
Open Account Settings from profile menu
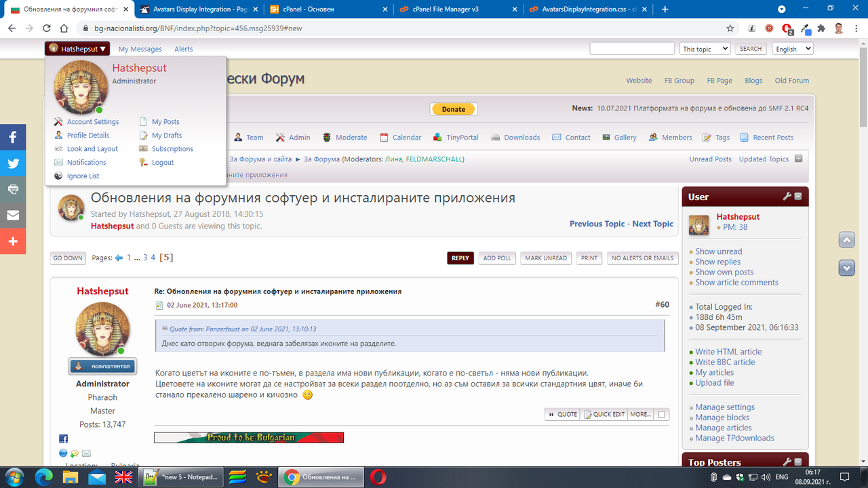click(x=93, y=122)
